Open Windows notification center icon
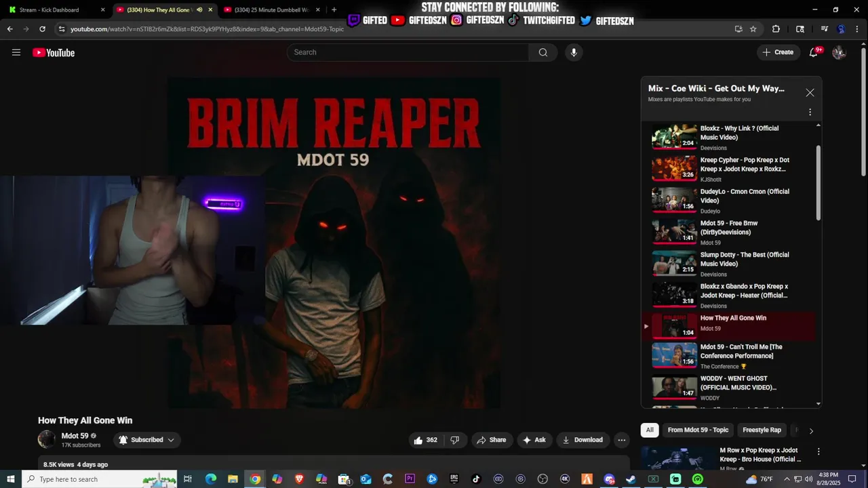Image resolution: width=868 pixels, height=488 pixels. pyautogui.click(x=852, y=479)
